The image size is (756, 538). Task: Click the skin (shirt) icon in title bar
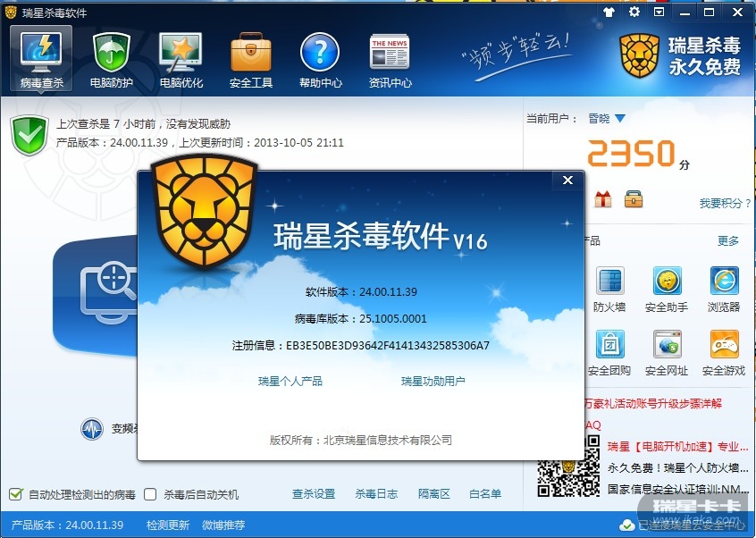point(609,12)
